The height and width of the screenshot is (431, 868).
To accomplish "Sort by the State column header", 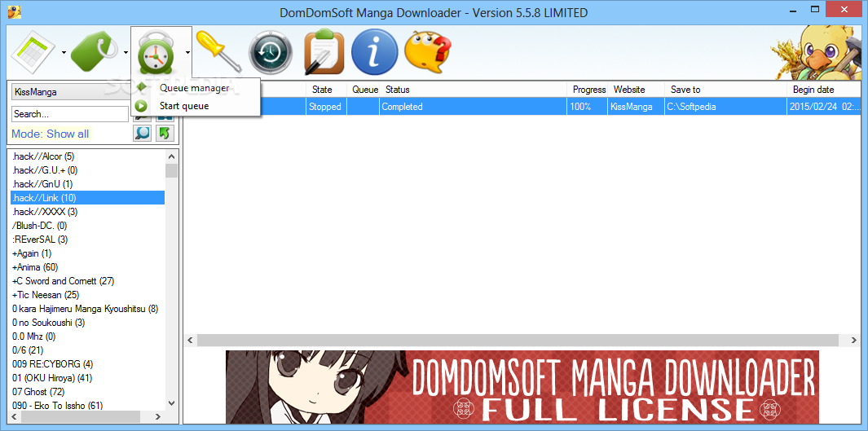I will point(327,90).
